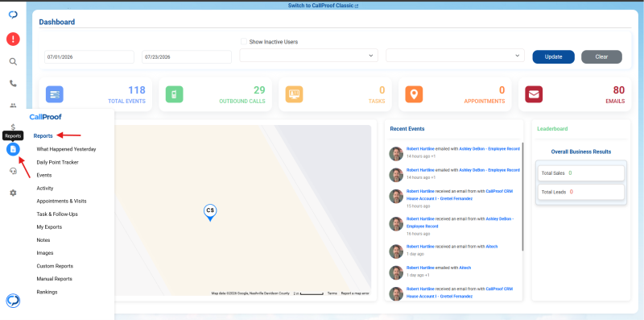
Task: Toggle the Show Inactive Users checkbox
Action: coord(244,42)
